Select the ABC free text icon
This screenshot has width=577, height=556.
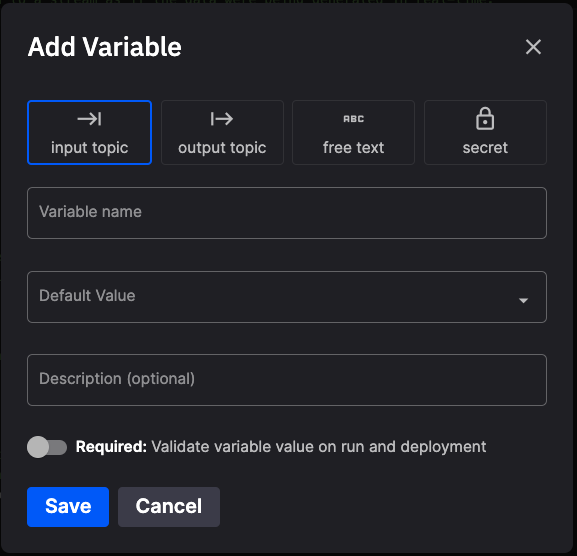pos(353,119)
